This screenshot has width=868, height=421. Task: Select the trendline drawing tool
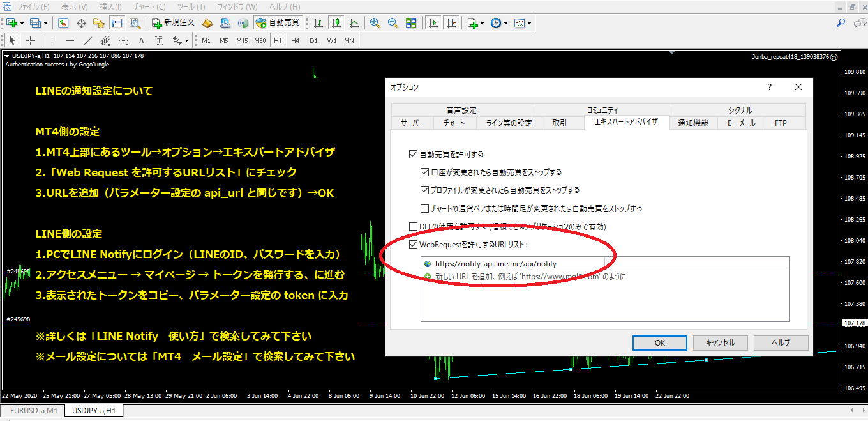pos(88,40)
